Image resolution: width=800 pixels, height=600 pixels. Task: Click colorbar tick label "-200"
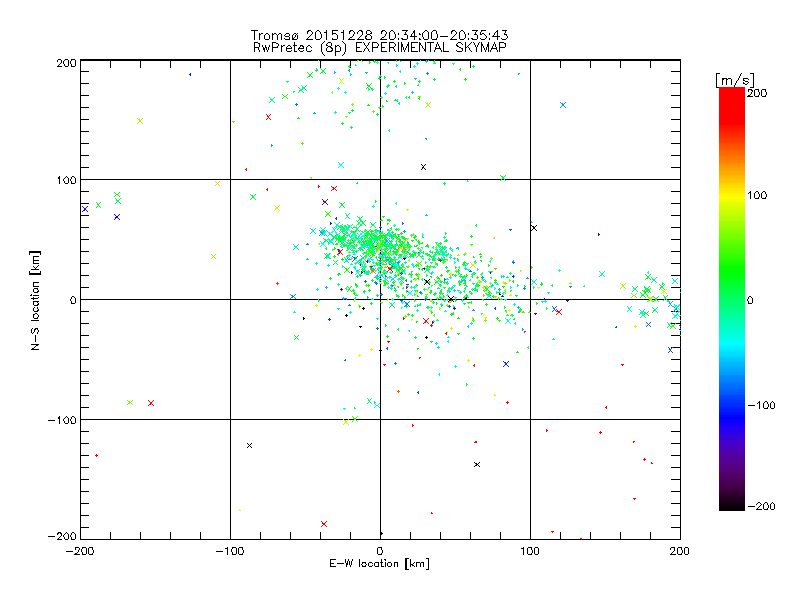tap(761, 506)
